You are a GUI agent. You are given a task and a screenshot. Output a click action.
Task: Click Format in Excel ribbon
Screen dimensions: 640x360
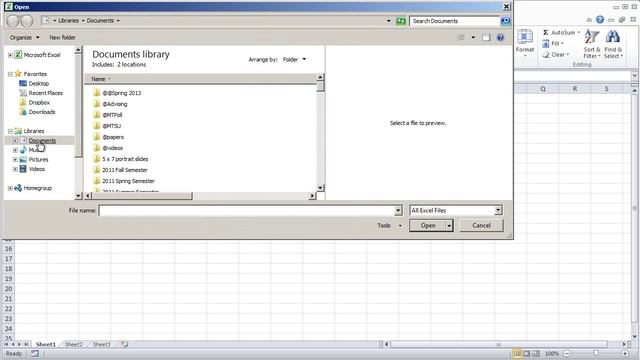pyautogui.click(x=525, y=43)
